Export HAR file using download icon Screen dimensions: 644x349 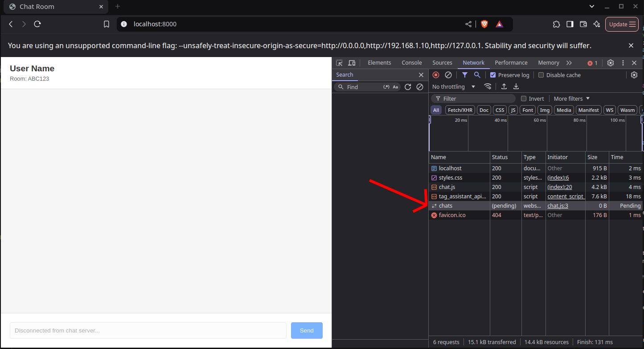(x=516, y=86)
